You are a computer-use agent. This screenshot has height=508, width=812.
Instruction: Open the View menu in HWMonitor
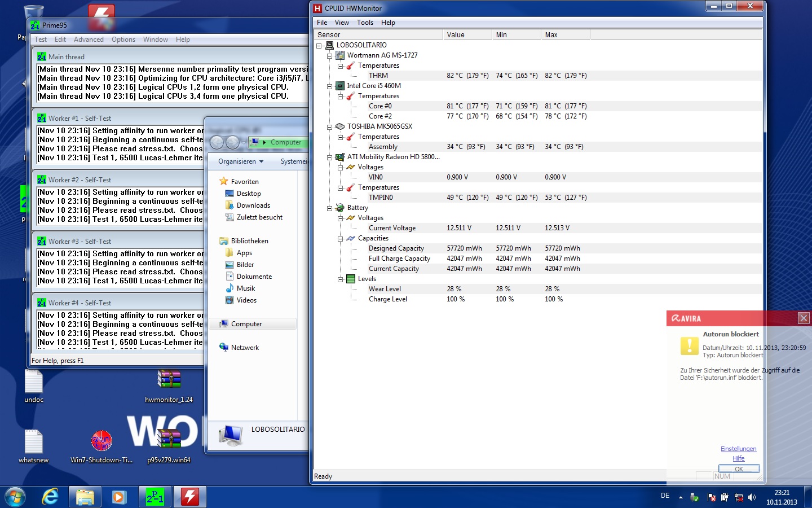342,23
